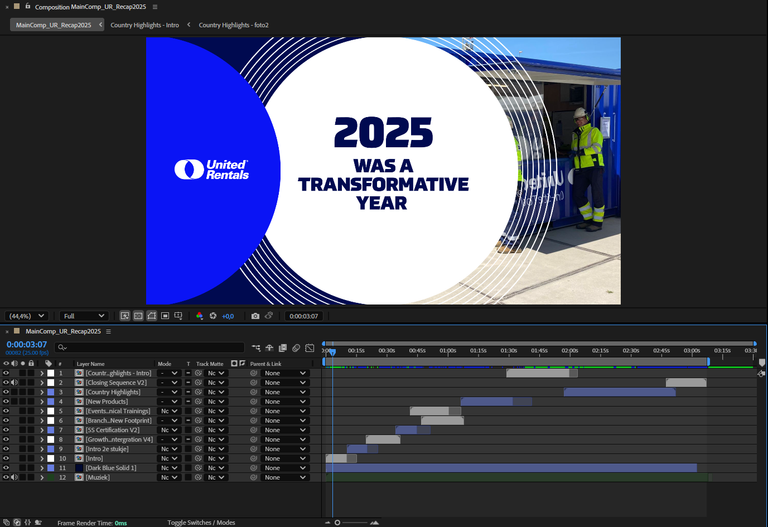
Task: Open the magnification ratio dropdown
Action: pyautogui.click(x=28, y=316)
